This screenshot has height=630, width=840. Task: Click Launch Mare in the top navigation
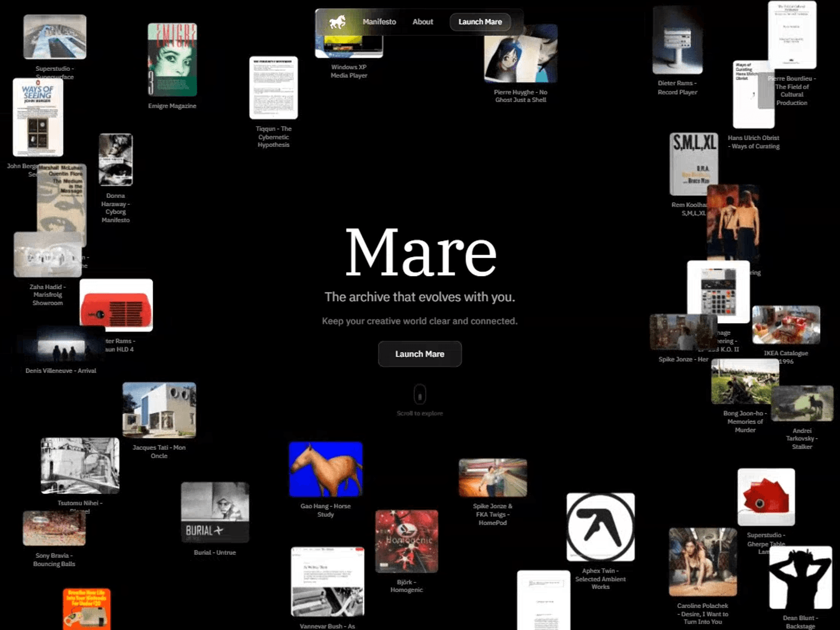pos(480,22)
